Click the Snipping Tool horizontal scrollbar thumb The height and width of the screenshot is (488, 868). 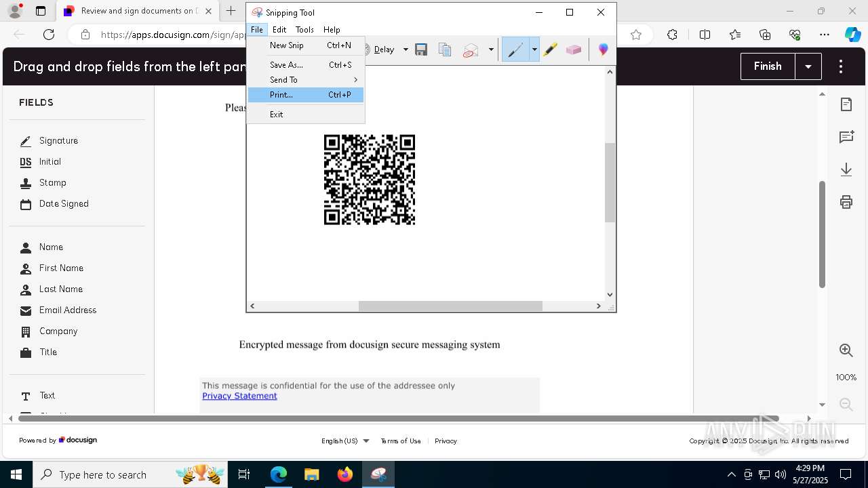(450, 306)
